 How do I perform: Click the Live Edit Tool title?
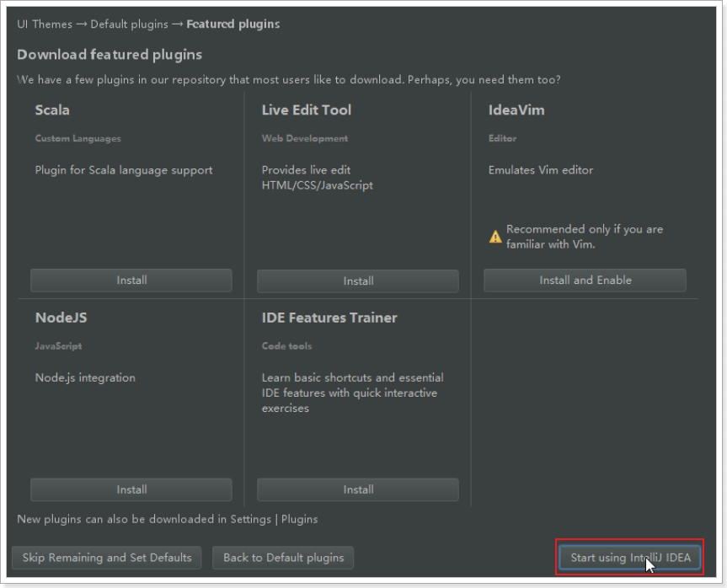pos(307,110)
